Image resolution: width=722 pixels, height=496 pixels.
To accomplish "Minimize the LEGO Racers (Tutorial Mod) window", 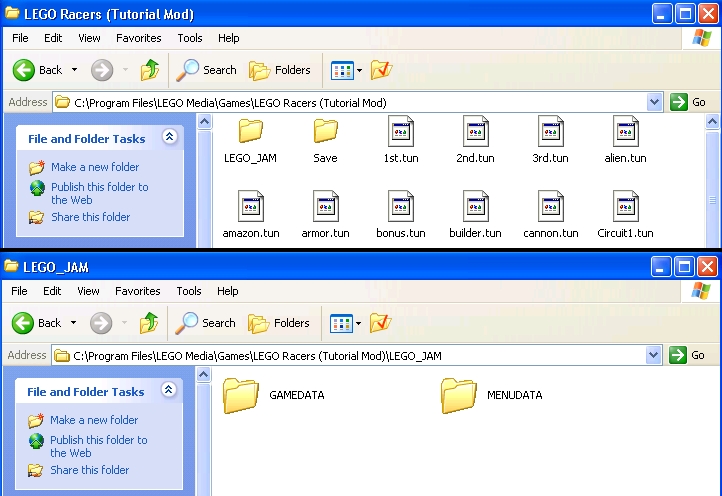I will pyautogui.click(x=662, y=14).
